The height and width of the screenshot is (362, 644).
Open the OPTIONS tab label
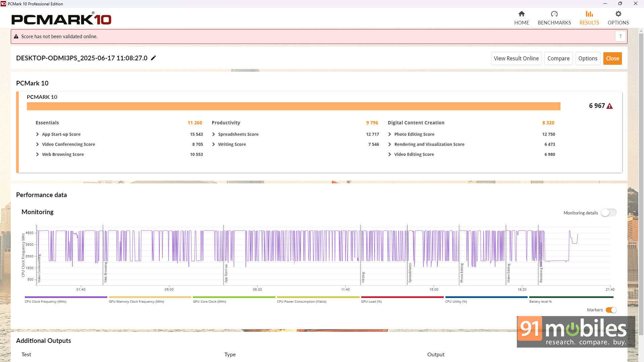(x=618, y=23)
